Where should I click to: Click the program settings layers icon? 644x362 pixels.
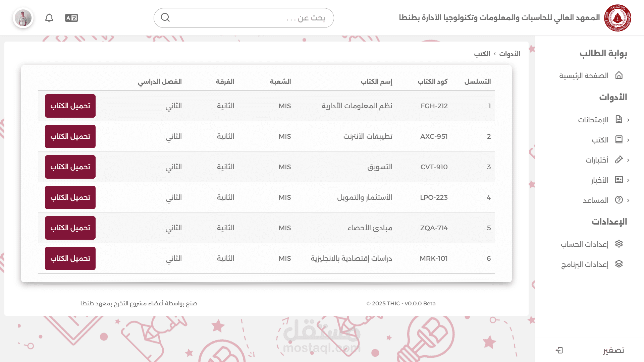(619, 264)
